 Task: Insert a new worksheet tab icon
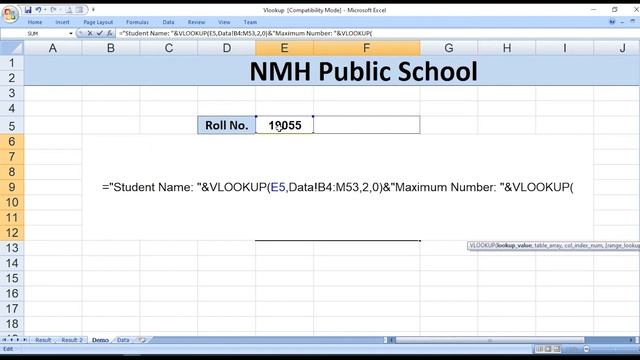(142, 340)
